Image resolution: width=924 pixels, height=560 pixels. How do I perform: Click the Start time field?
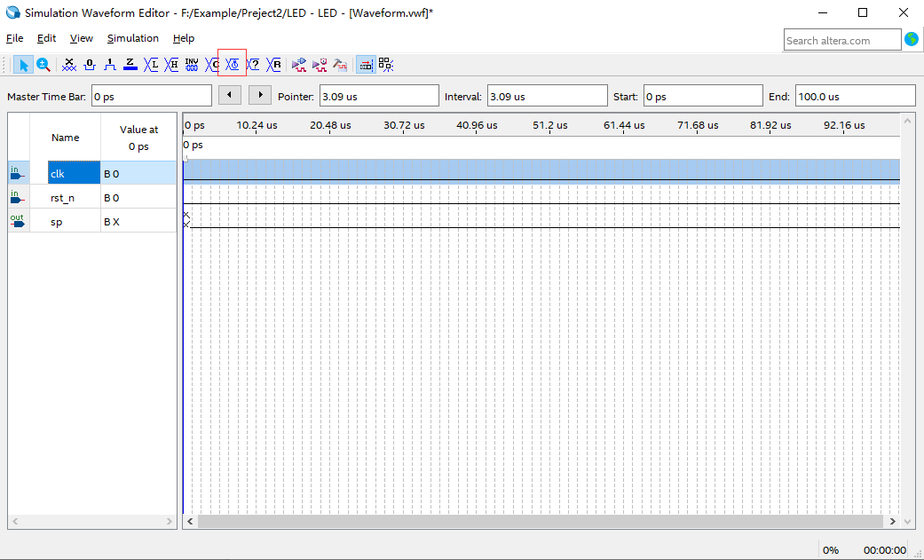[x=703, y=96]
